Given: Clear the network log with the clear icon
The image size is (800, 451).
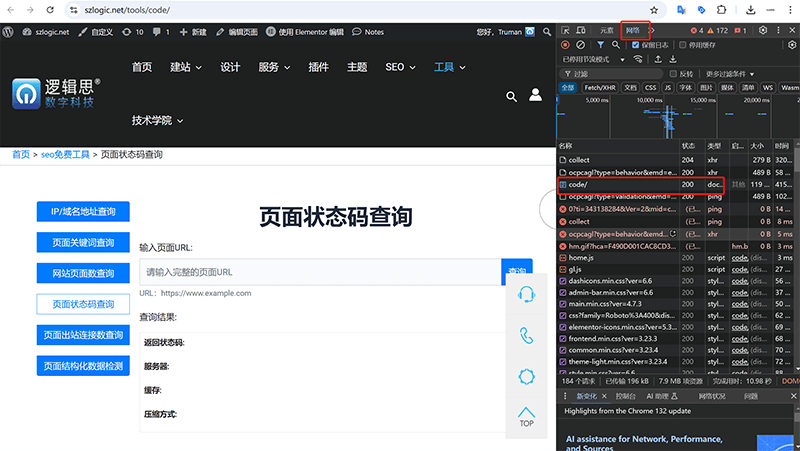Looking at the screenshot, I should [x=582, y=45].
